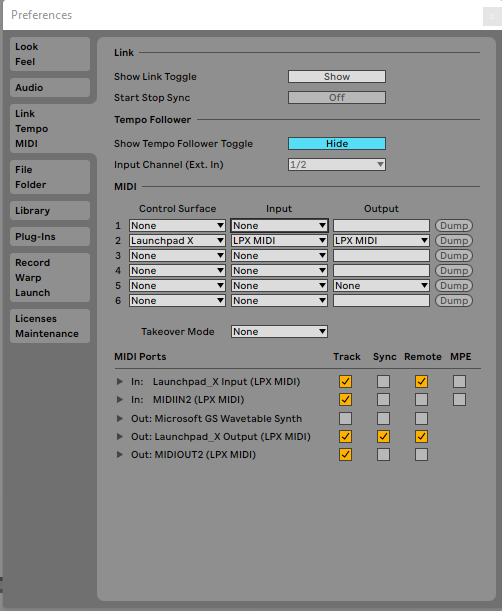Viewport: 502px width, 611px height.
Task: Open the Licenses Maintenance tab
Action: [x=50, y=326]
